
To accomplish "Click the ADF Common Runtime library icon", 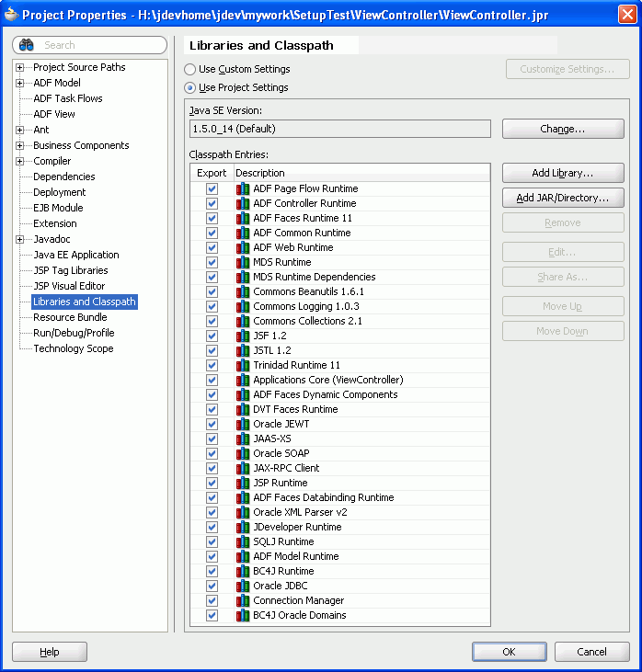I will pyautogui.click(x=243, y=233).
